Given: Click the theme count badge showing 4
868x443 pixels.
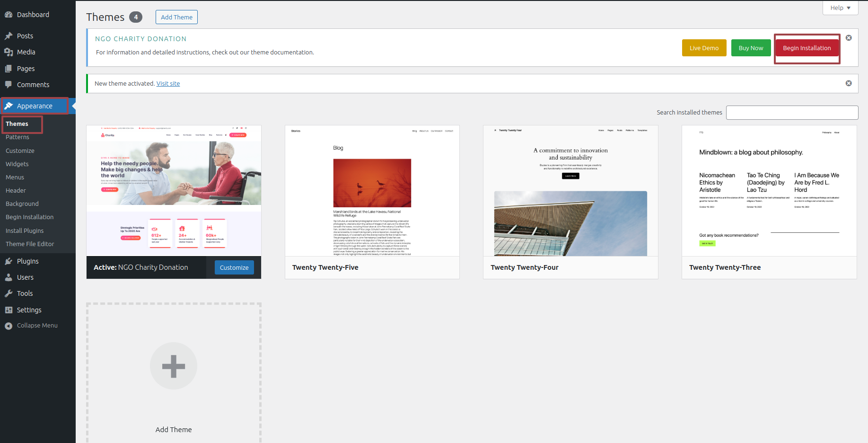Looking at the screenshot, I should 136,17.
